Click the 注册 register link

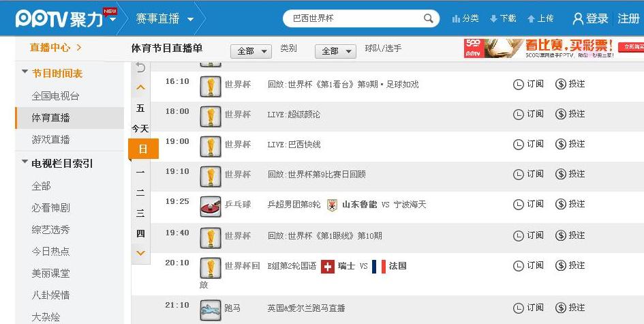(628, 18)
